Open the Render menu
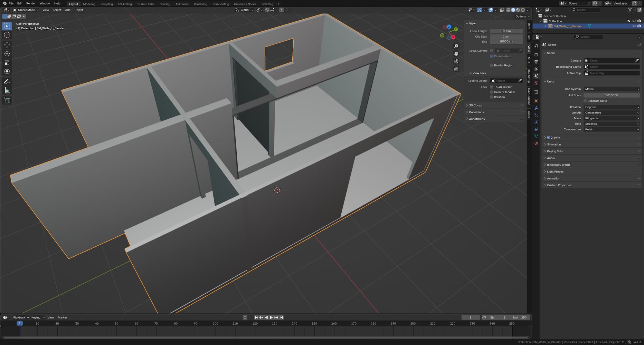The height and width of the screenshot is (345, 644). tap(31, 3)
